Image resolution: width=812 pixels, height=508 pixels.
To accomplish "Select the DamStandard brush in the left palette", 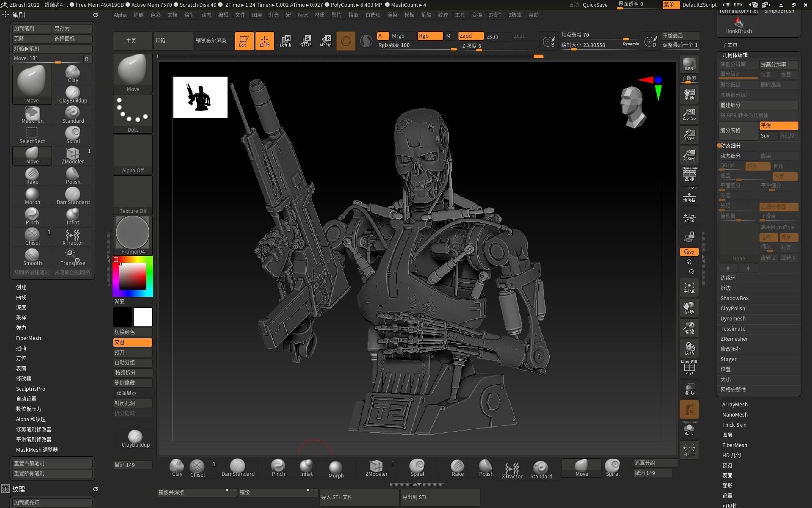I will 73,196.
